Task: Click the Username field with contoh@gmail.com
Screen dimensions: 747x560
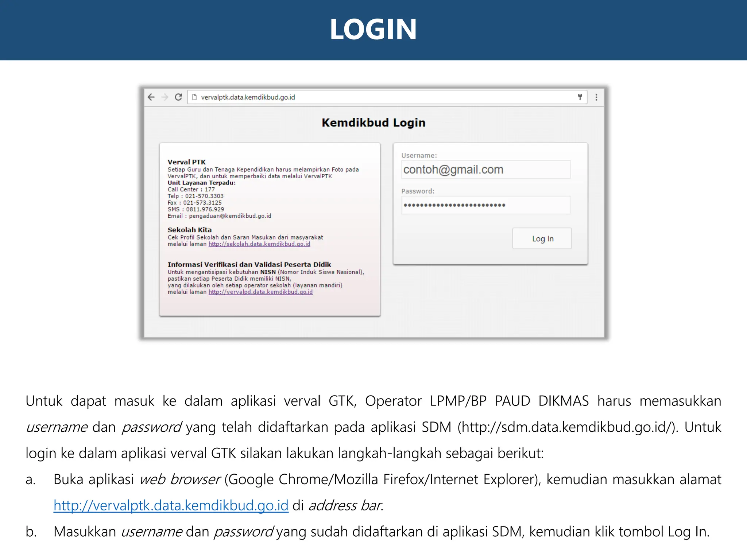Action: tap(486, 170)
